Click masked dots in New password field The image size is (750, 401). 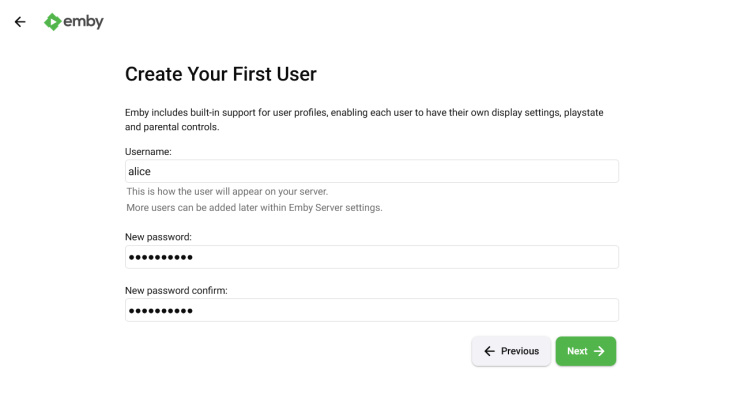(x=160, y=257)
